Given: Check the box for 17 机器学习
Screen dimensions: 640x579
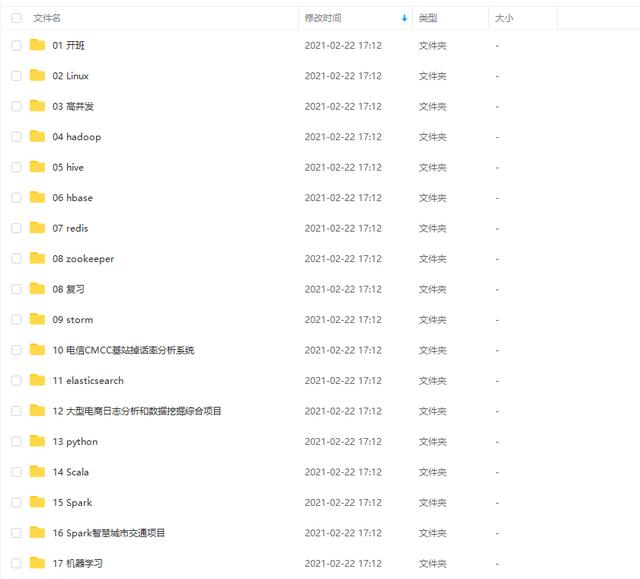Looking at the screenshot, I should coord(16,563).
